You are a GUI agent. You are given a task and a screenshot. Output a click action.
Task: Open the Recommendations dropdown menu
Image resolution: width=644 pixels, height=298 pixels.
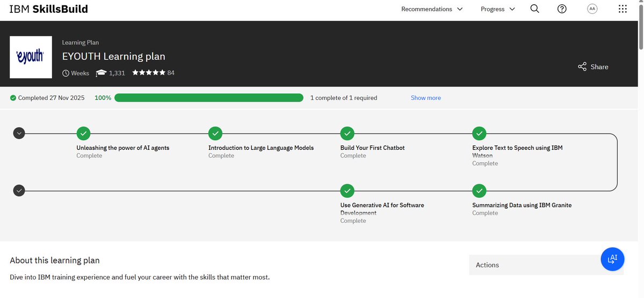coord(432,9)
